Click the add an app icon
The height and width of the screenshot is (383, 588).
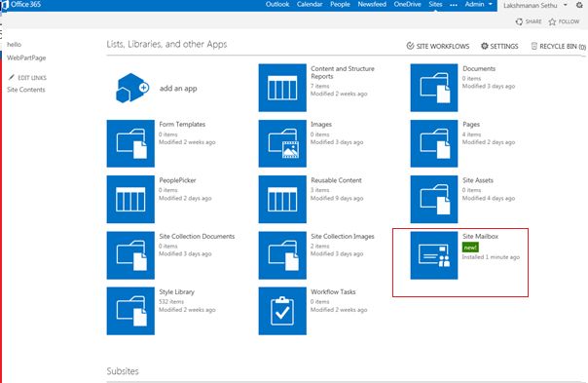point(132,88)
